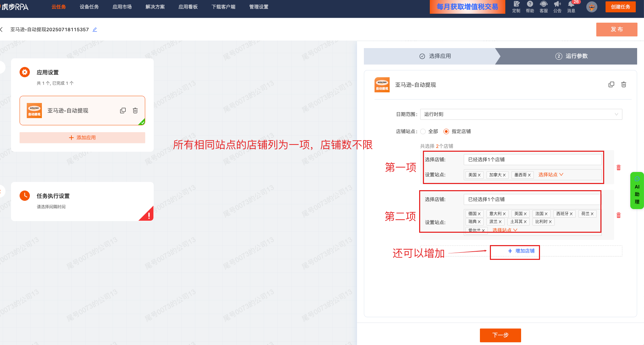Remove the 土耳其 site tag

pyautogui.click(x=525, y=222)
